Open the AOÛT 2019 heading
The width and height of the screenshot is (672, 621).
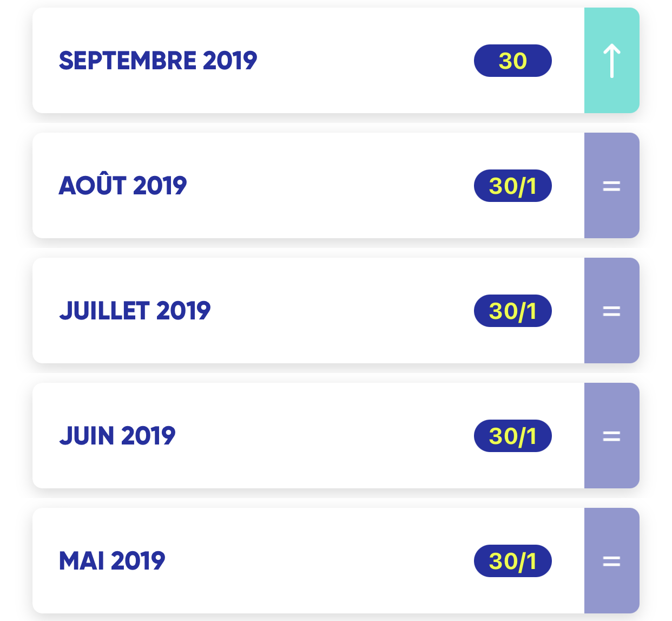click(123, 185)
